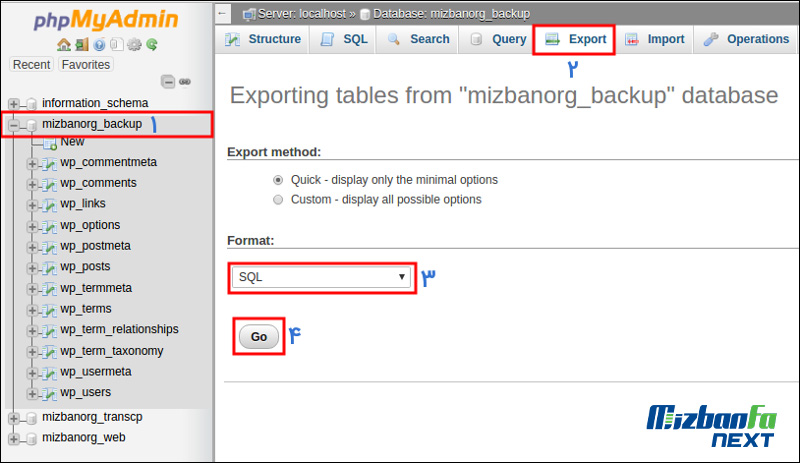Click the server icon in breadcrumb
Screen dimensions: 800x463
[249, 14]
